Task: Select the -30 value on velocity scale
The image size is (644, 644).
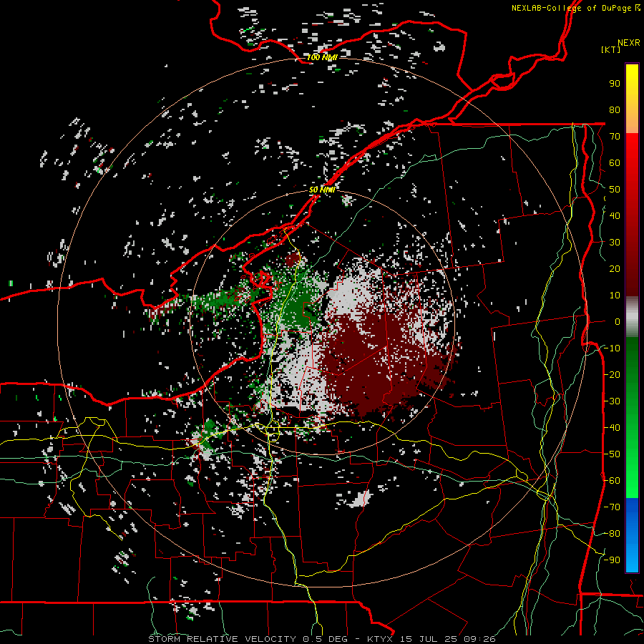Action: [612, 401]
